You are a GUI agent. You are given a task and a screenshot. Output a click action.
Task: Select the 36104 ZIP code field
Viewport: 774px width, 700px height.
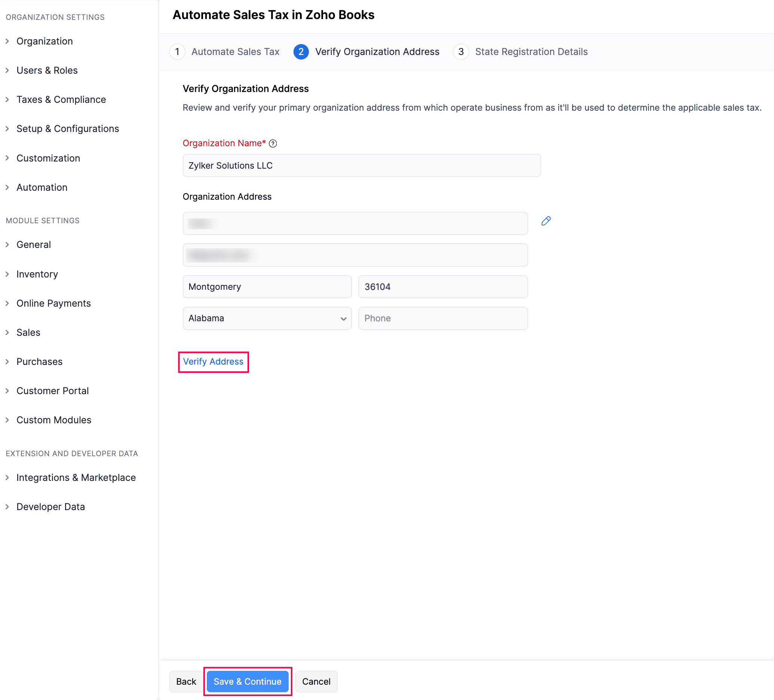click(x=443, y=286)
